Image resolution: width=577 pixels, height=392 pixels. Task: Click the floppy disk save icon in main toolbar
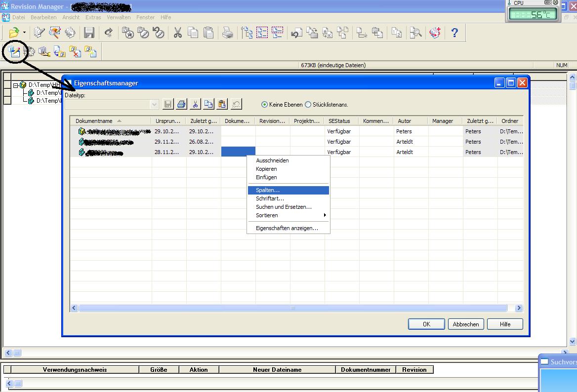coord(89,33)
